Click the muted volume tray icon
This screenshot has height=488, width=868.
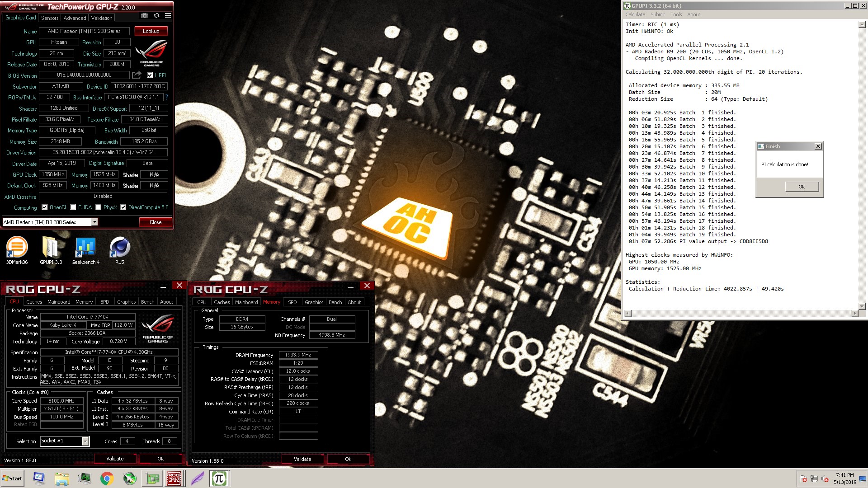tap(825, 479)
